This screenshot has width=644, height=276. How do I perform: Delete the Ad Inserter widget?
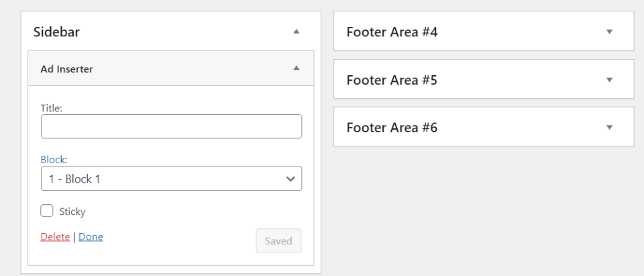click(x=55, y=236)
